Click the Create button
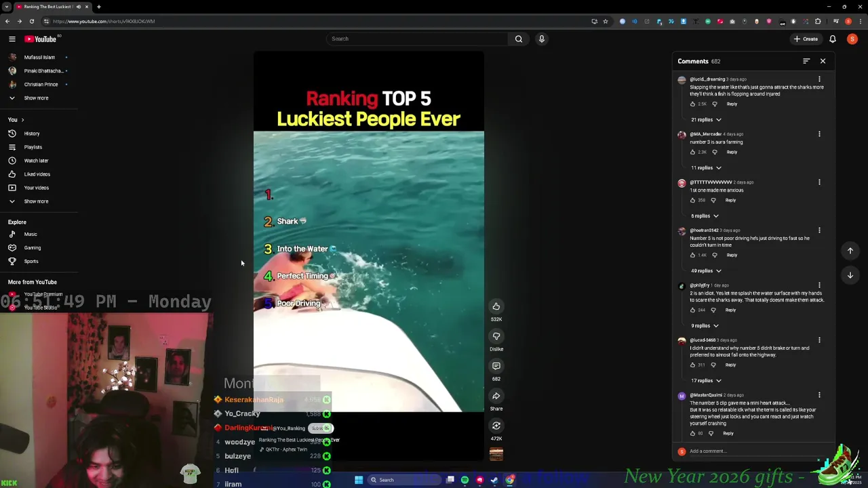868x488 pixels. [x=806, y=39]
